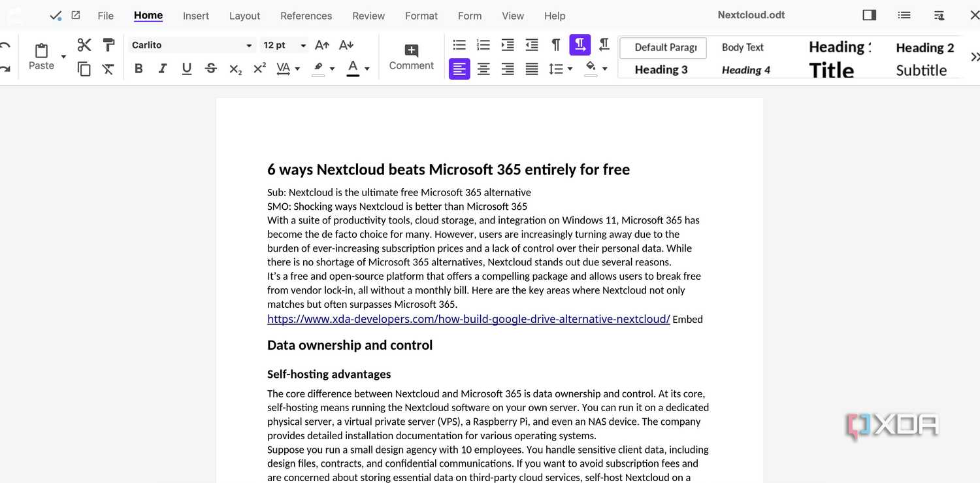Click the Paste clipboard icon
This screenshot has height=483, width=980.
tap(41, 50)
